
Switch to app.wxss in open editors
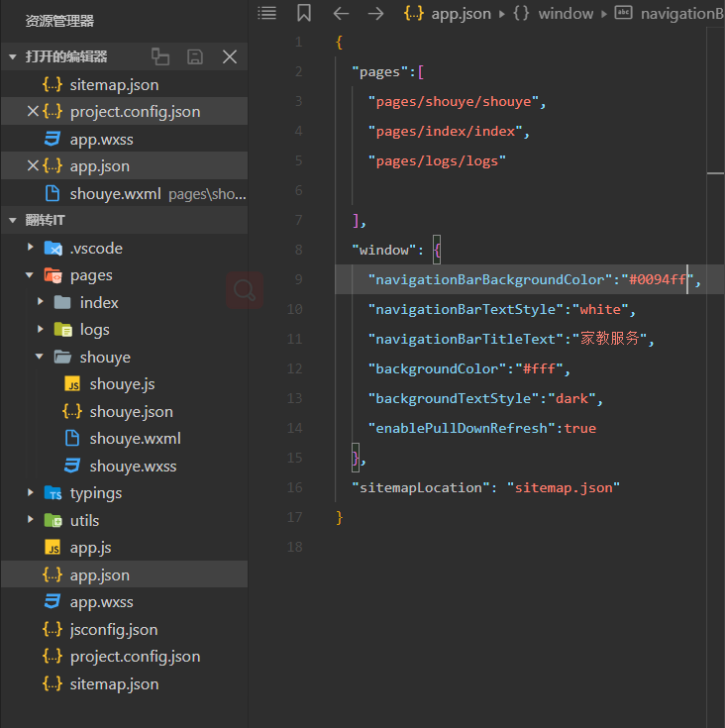124,139
